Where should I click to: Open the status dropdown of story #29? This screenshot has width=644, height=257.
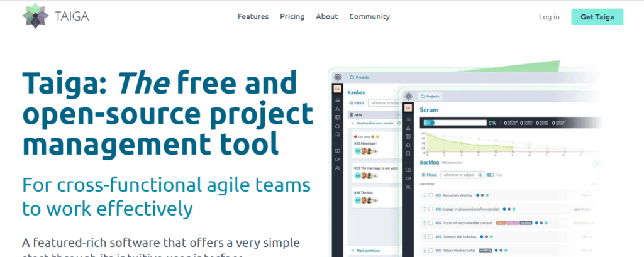(x=586, y=195)
